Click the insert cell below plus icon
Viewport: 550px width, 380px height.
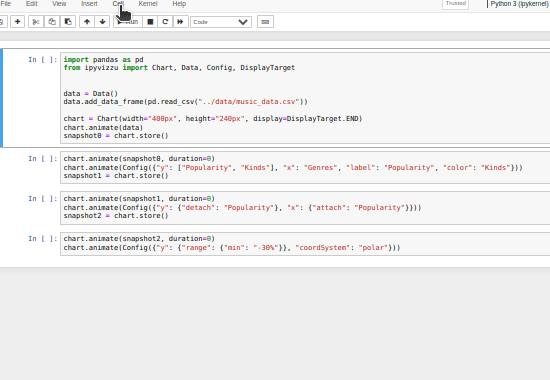[17, 22]
